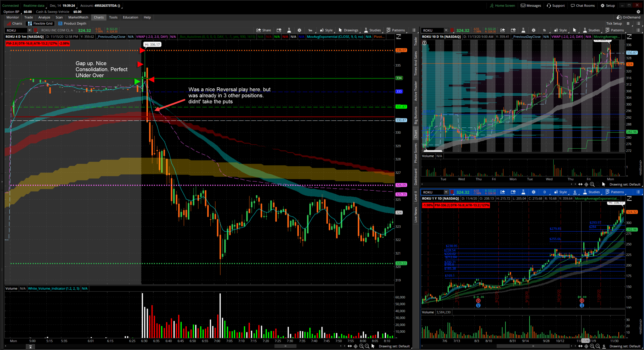This screenshot has height=350, width=644.
Task: Open Drawing set Default selector on main chart
Action: (394, 346)
